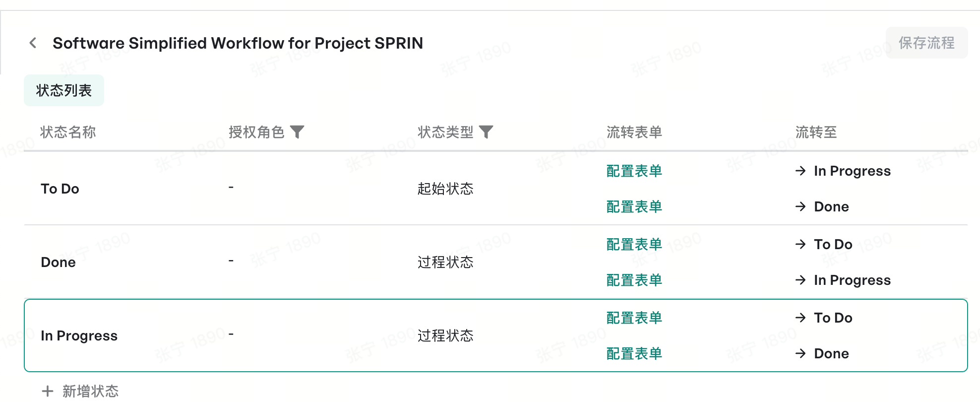Select the To Do status row name
The width and height of the screenshot is (980, 402).
tap(60, 189)
